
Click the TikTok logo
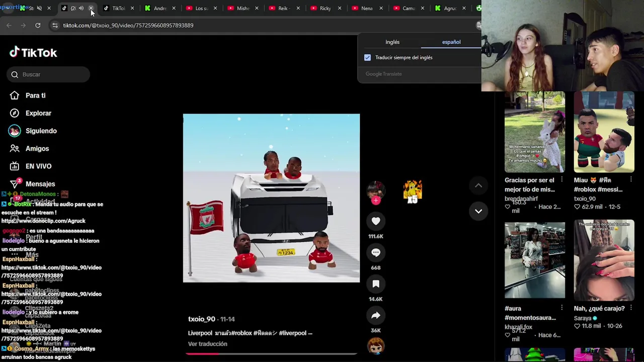click(x=33, y=52)
